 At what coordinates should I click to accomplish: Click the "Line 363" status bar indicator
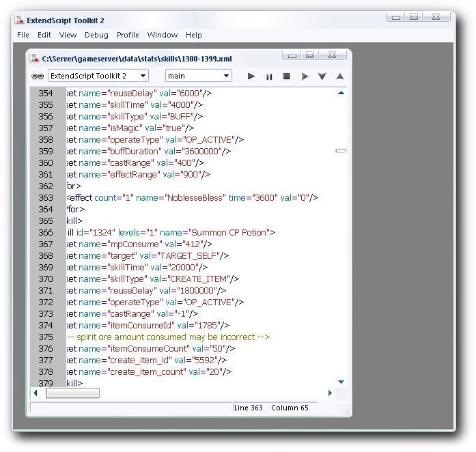[249, 408]
